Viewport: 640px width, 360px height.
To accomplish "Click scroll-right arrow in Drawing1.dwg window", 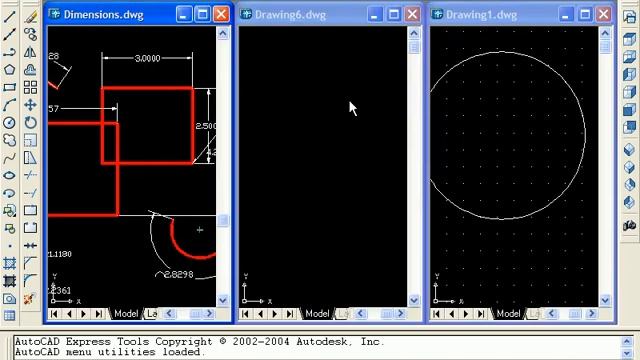I will tap(591, 313).
